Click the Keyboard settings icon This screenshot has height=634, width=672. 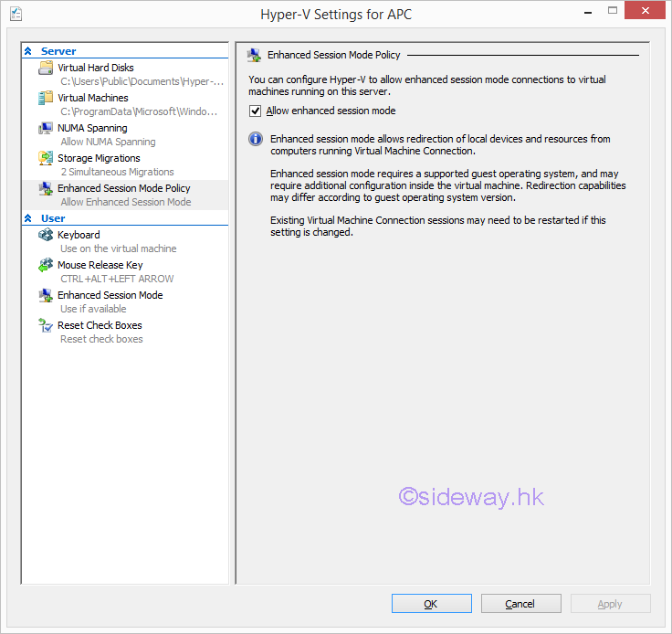point(46,236)
